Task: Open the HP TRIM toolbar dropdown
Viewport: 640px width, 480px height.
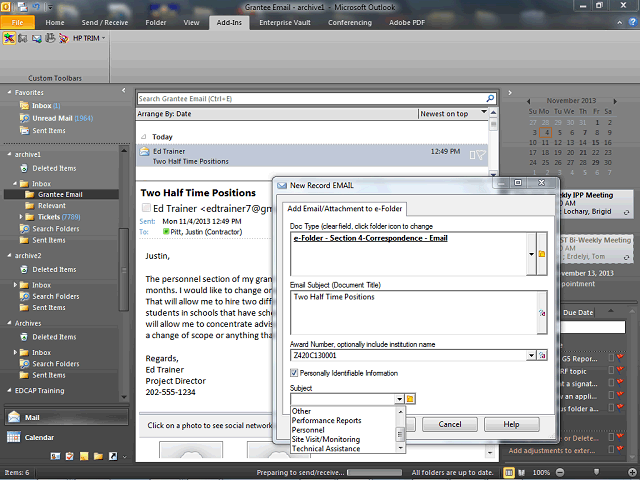Action: (103, 38)
